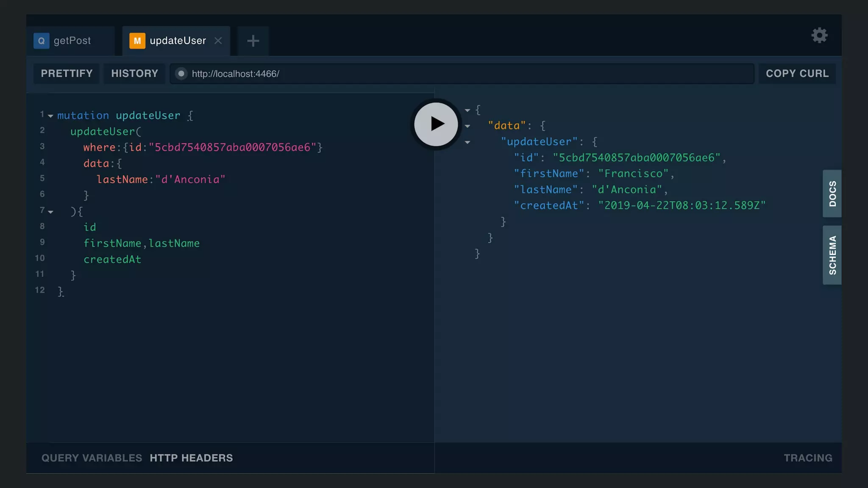
Task: Switch to the getPost tab
Action: tap(72, 41)
